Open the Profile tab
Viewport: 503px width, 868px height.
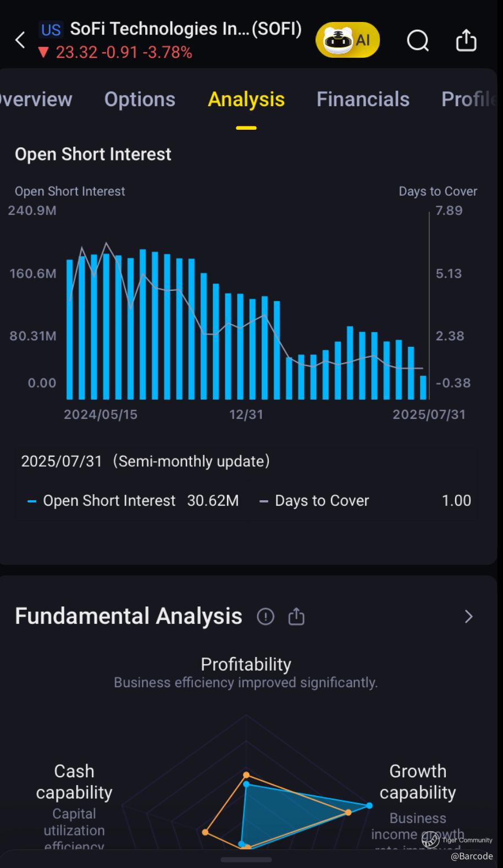tap(468, 99)
